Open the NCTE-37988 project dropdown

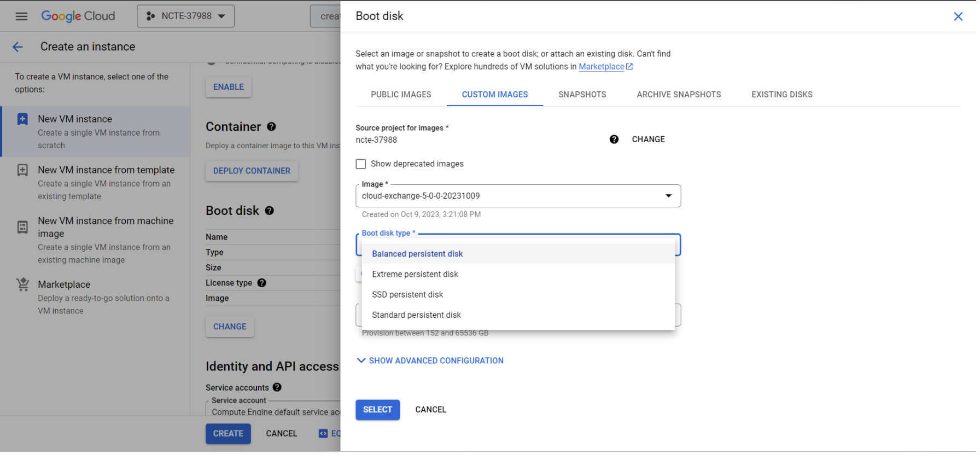click(185, 16)
